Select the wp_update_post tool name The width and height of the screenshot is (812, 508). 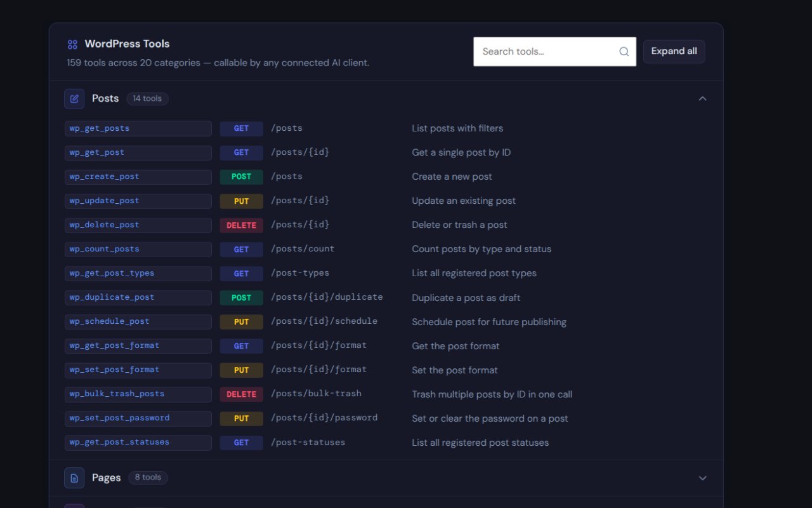coord(138,201)
